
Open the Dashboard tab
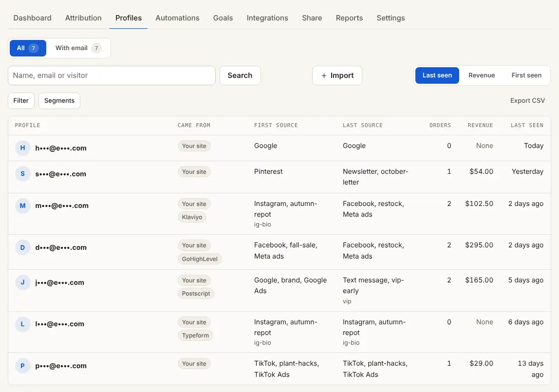click(33, 18)
